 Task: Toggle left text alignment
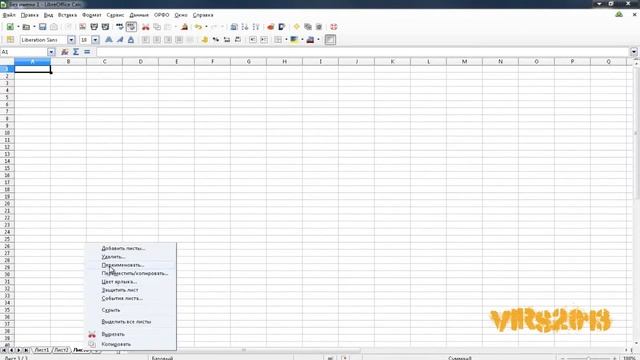(x=146, y=40)
